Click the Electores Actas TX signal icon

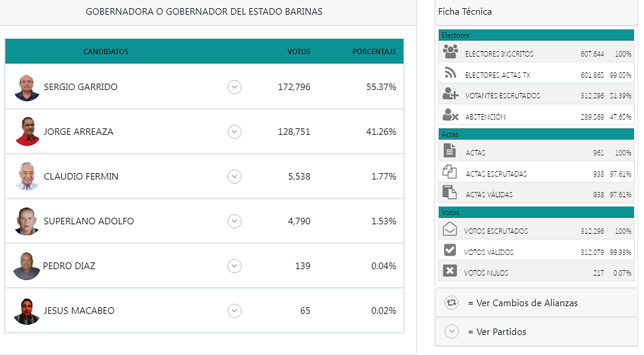point(450,73)
